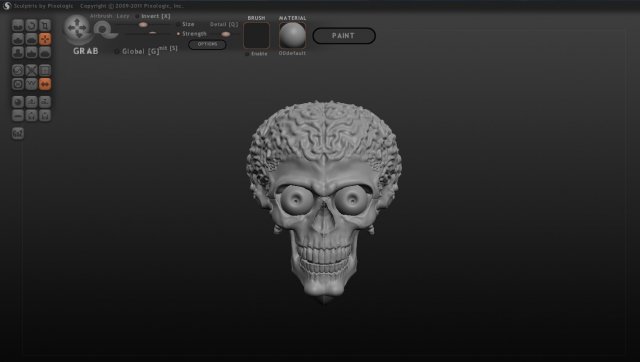
Task: Select the Mask tool icon
Action: point(18,84)
